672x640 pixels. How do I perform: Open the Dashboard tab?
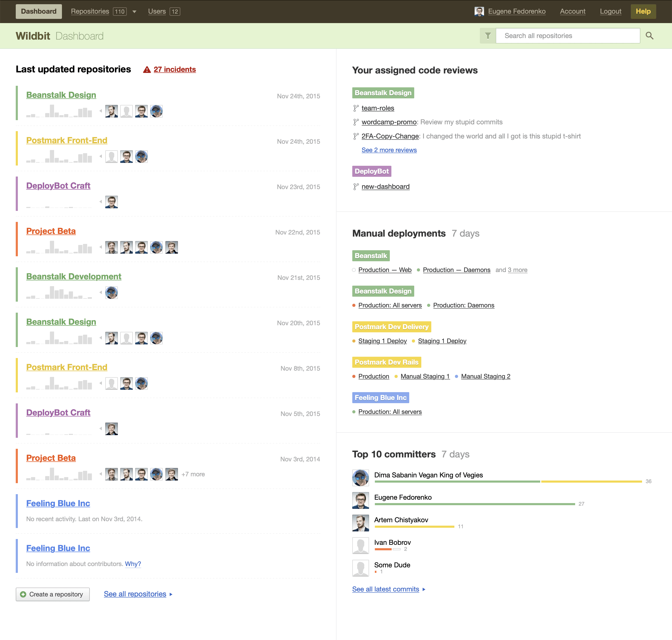coord(39,11)
